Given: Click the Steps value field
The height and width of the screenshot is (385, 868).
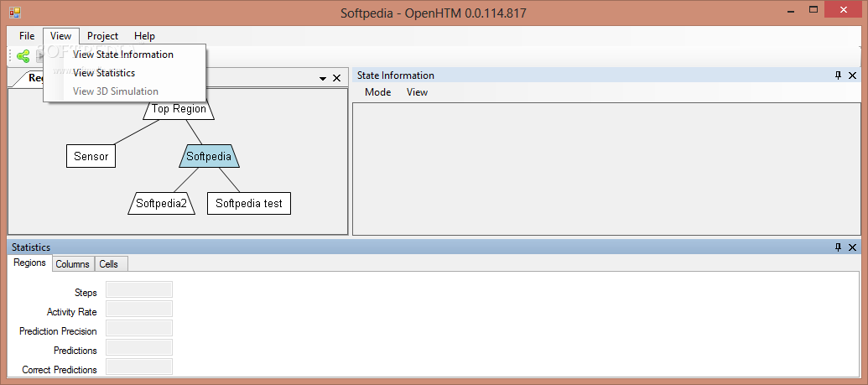Looking at the screenshot, I should (x=139, y=289).
